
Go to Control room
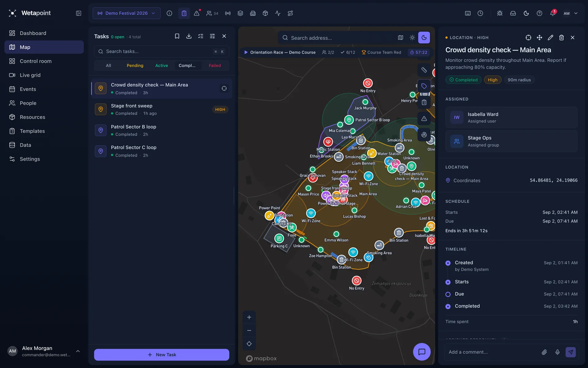tap(44, 61)
